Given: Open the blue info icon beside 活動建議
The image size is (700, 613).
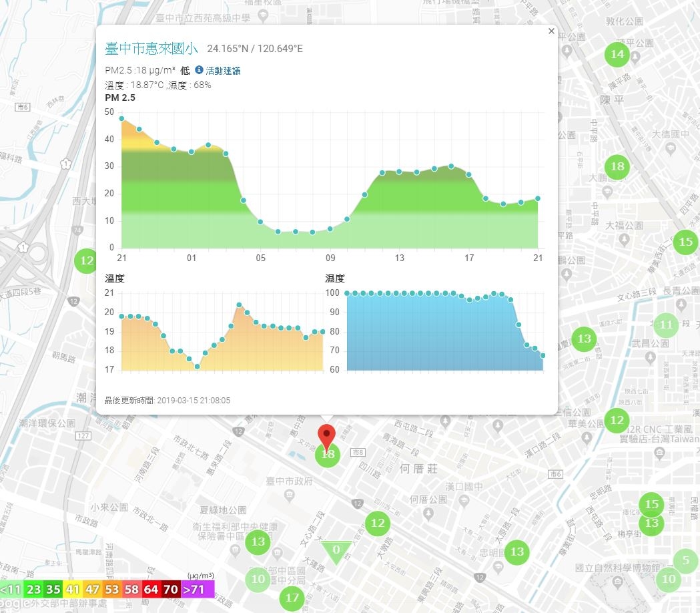Looking at the screenshot, I should [x=199, y=70].
